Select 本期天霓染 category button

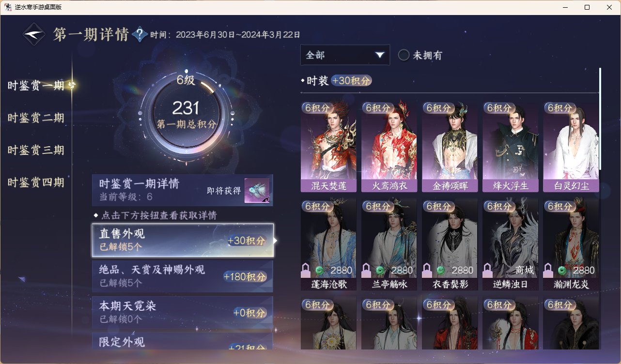tap(183, 312)
